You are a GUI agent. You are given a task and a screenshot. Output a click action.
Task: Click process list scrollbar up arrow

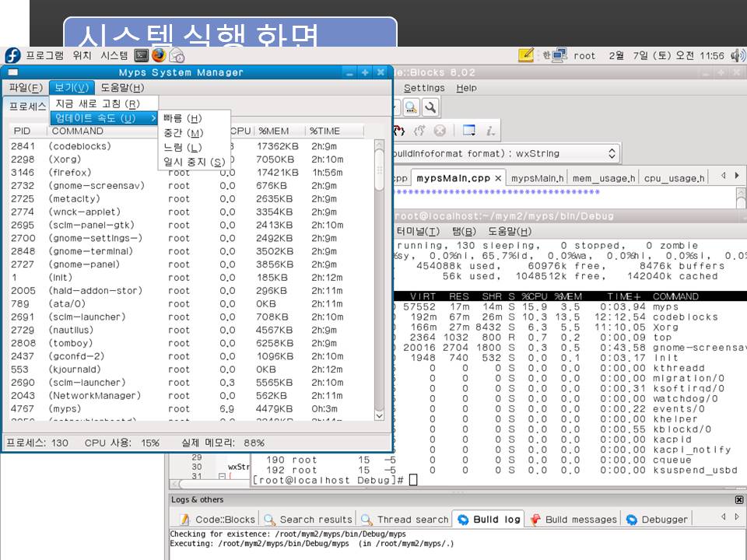pyautogui.click(x=379, y=145)
